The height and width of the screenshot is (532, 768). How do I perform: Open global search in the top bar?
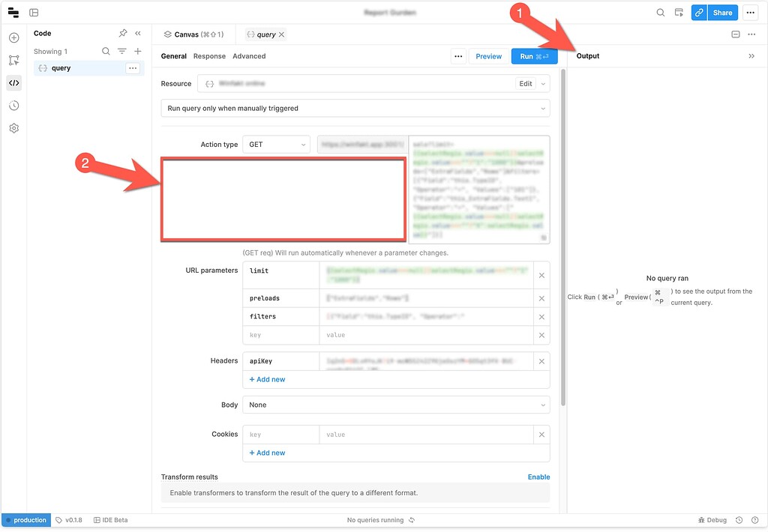660,12
